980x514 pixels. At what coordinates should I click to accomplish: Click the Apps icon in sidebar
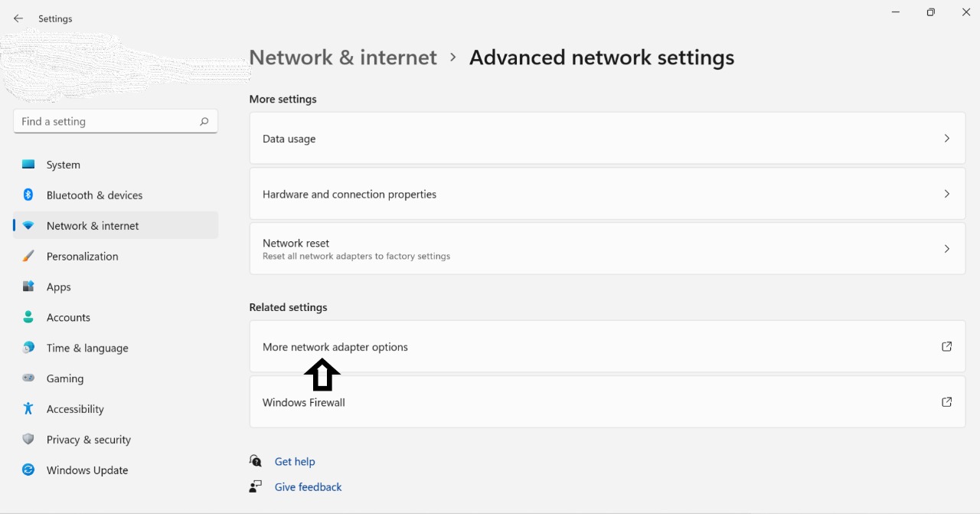pos(28,286)
